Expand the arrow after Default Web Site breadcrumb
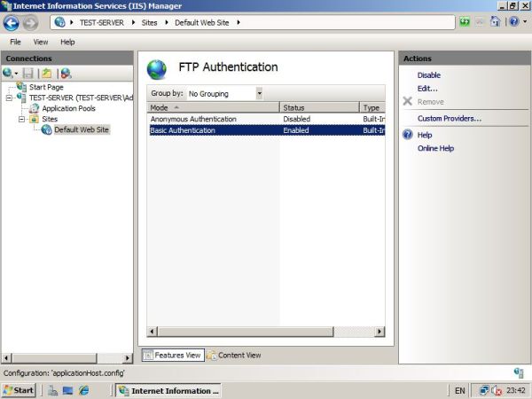Viewport: 532px width, 399px height. pyautogui.click(x=239, y=22)
